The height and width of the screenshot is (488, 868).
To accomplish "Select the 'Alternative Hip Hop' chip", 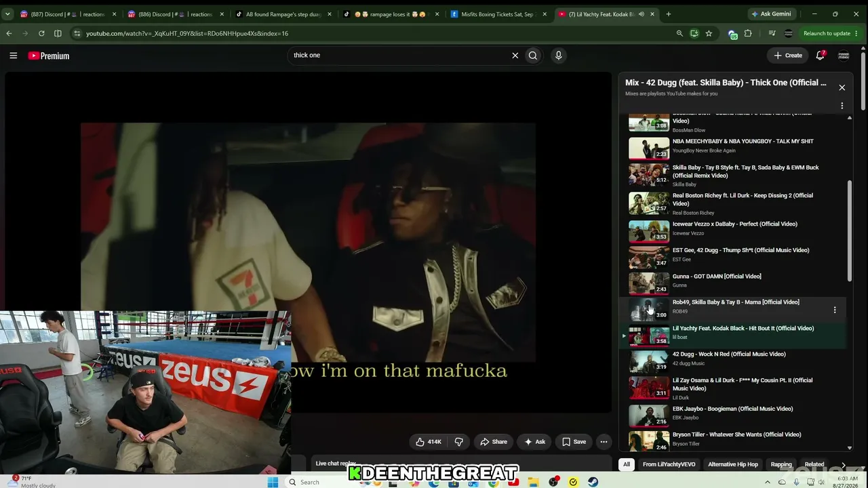I will (733, 464).
